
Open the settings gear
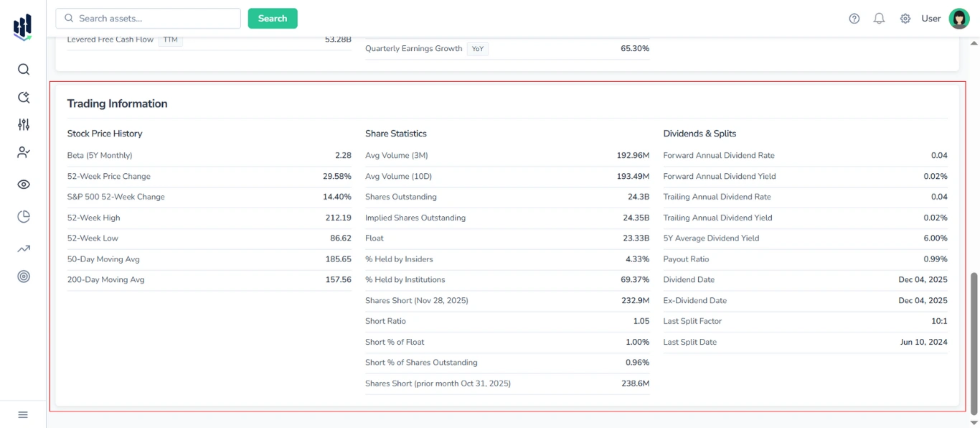click(x=905, y=19)
